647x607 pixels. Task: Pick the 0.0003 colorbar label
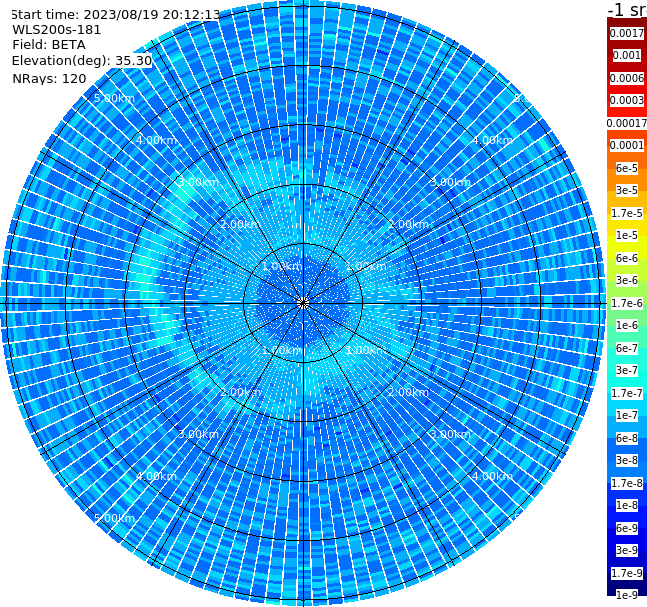627,100
